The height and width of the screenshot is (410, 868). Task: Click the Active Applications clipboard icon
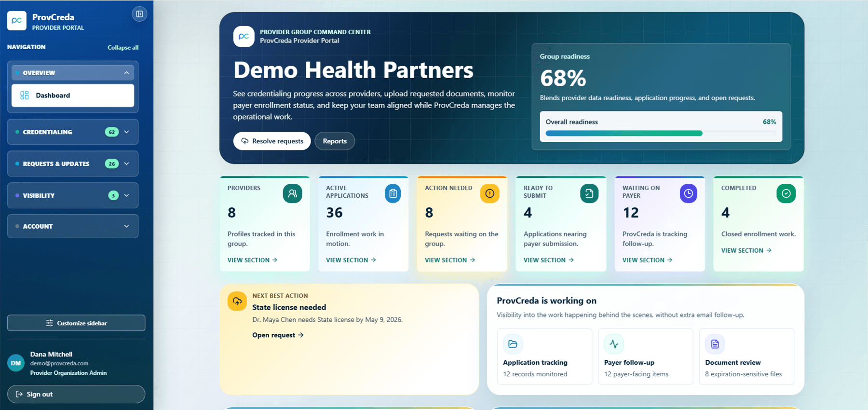pyautogui.click(x=393, y=193)
